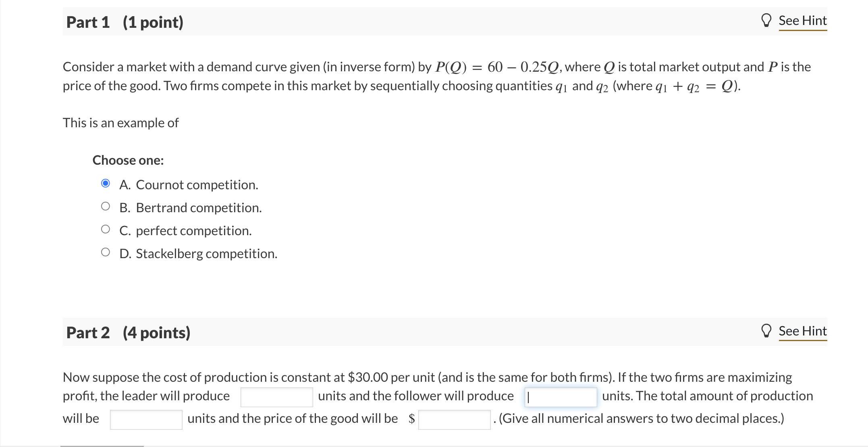Choose option D Stackelberg competition
Screen dimensions: 868x447
tap(106, 252)
